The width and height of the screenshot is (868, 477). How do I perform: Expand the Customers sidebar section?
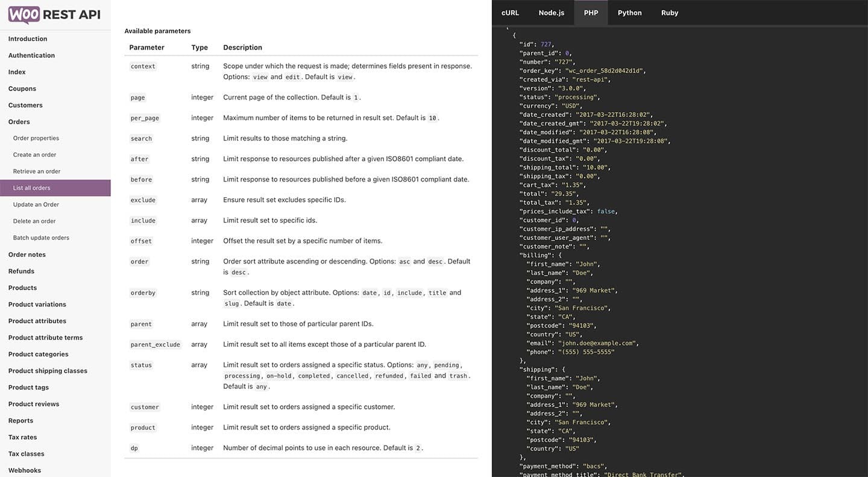[x=25, y=105]
